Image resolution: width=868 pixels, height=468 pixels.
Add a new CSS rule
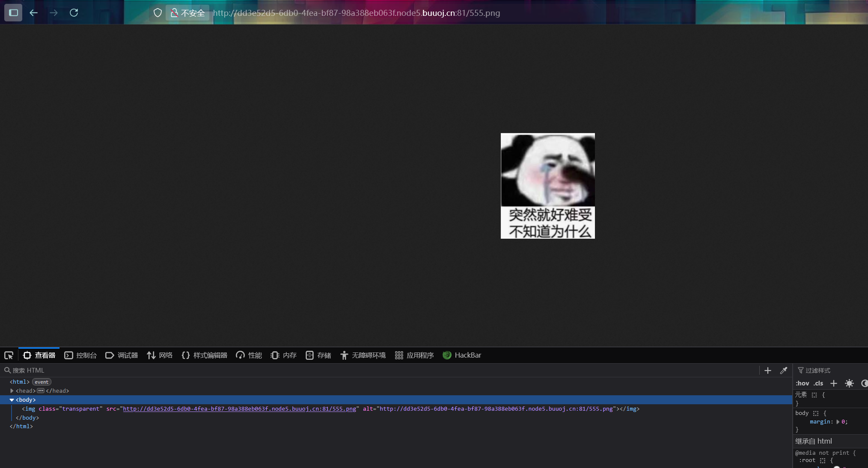coord(834,383)
